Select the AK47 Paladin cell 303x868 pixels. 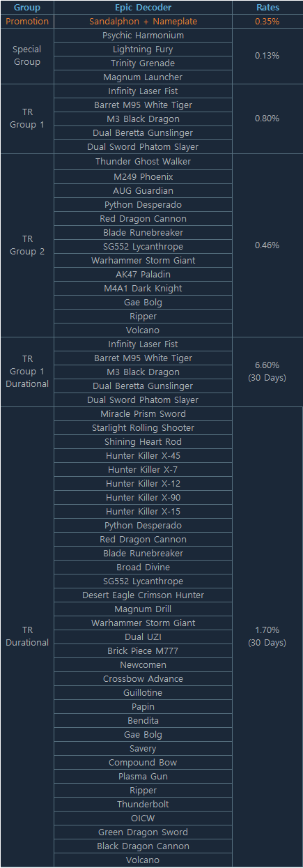tap(143, 275)
